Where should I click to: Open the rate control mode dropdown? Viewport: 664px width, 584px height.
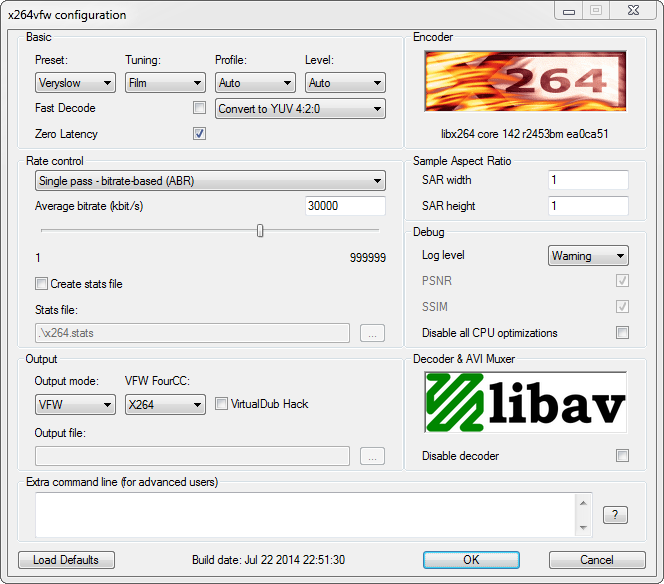point(210,181)
